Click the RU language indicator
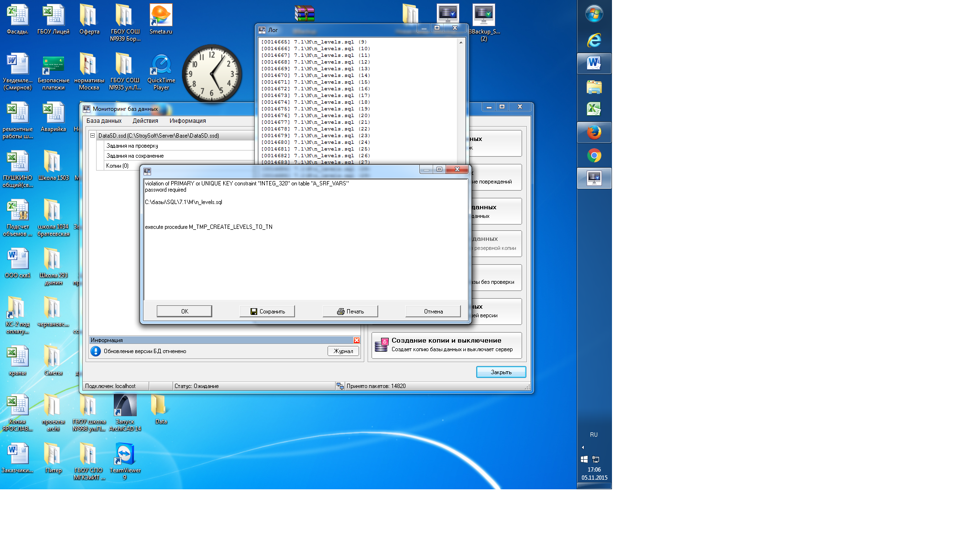961x560 pixels. pyautogui.click(x=594, y=435)
